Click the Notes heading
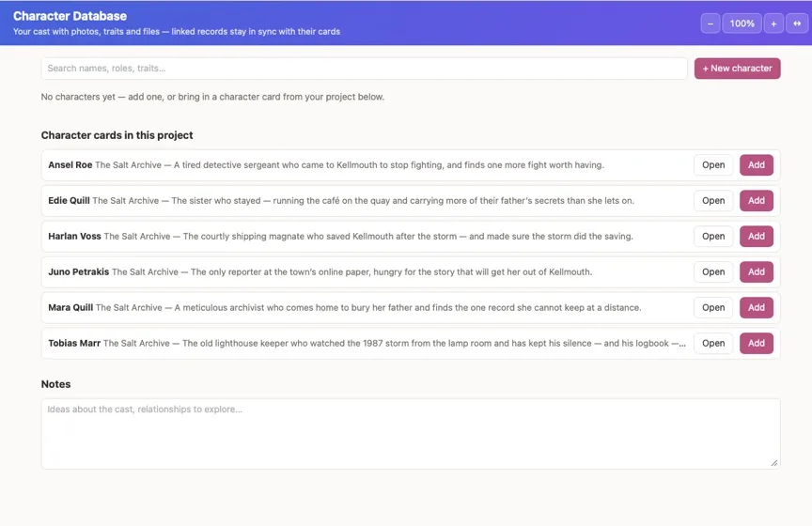Screen dimensions: 812x526 56,385
